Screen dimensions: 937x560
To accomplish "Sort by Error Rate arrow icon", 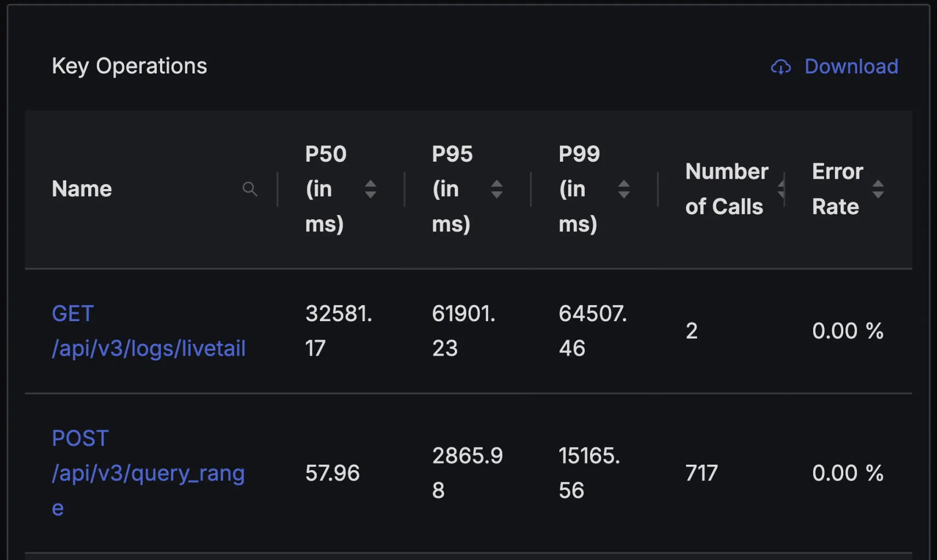I will click(878, 189).
